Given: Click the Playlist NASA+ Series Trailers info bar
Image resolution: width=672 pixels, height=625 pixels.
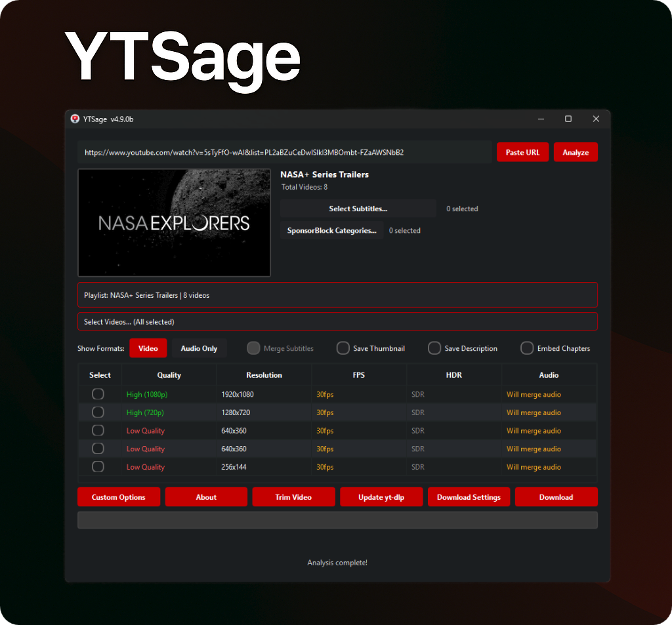Looking at the screenshot, I should click(337, 294).
